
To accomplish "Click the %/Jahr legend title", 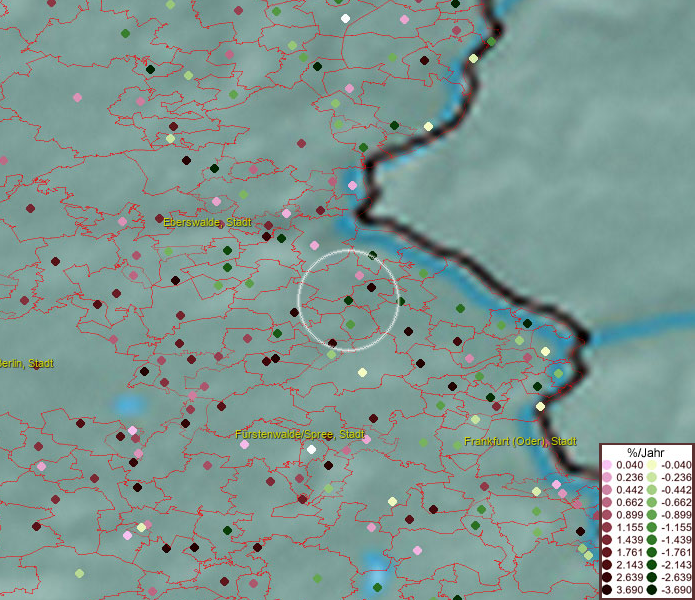I will 646,452.
